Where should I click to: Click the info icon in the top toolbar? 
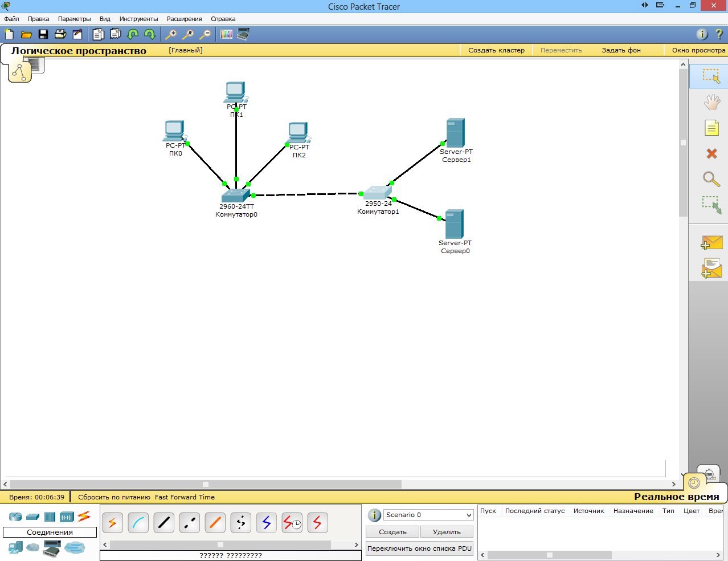(x=702, y=34)
